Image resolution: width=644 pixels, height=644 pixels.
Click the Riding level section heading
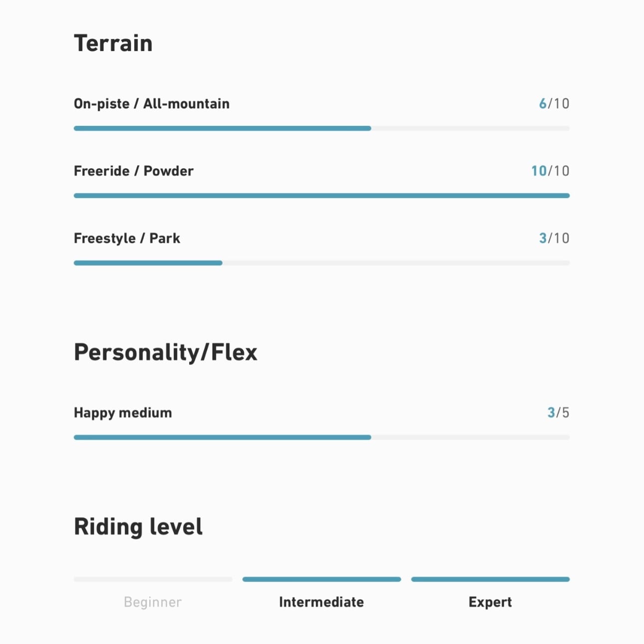(138, 527)
